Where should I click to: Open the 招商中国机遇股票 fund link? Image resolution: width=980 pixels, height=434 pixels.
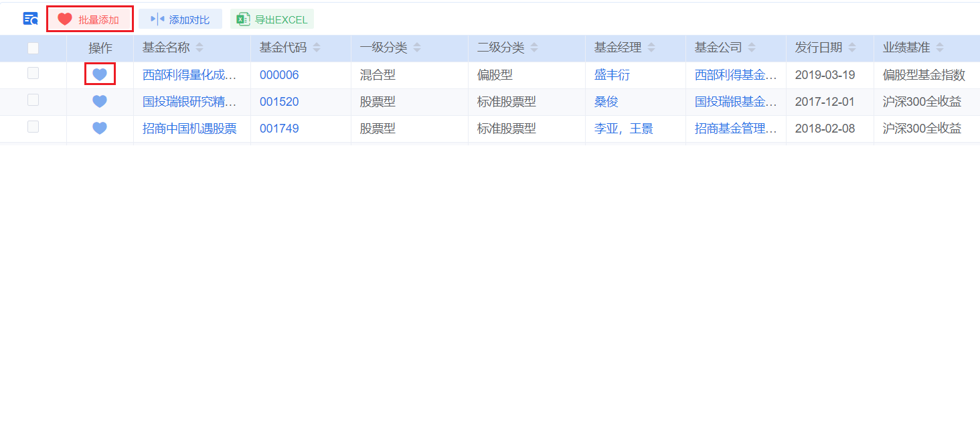point(189,129)
